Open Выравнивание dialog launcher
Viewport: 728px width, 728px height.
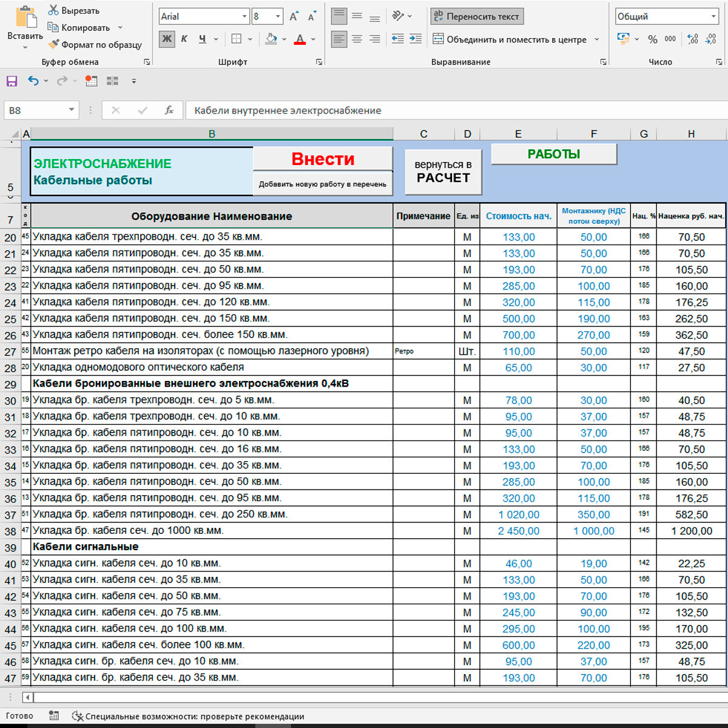click(603, 62)
